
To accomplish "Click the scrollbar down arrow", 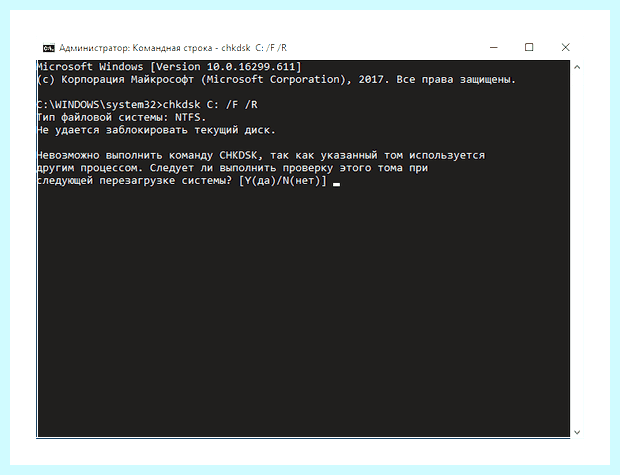I will point(577,432).
